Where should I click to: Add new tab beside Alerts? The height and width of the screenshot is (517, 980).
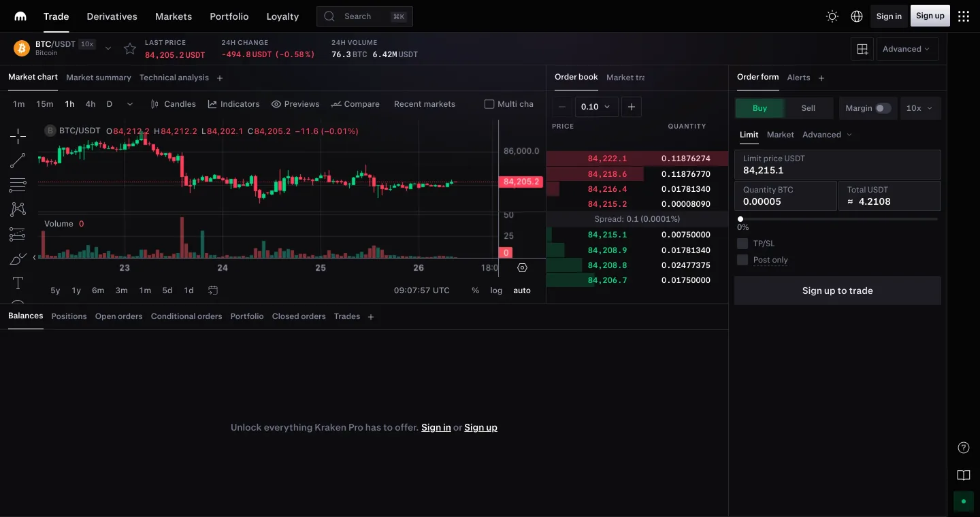coord(821,78)
